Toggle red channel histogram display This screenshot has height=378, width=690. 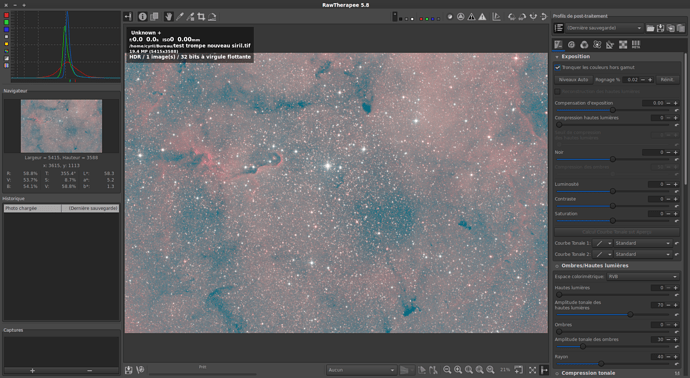click(6, 15)
